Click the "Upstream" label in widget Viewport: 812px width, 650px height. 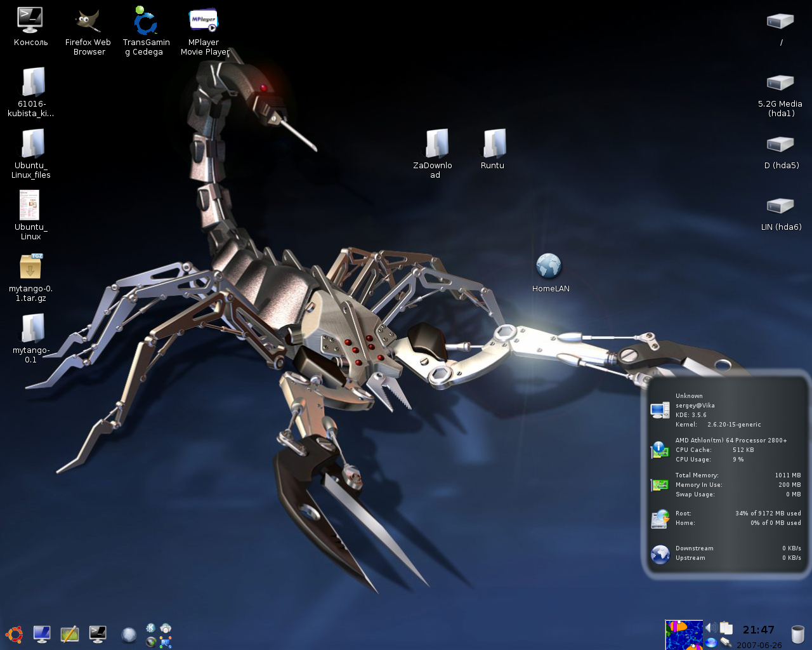pos(690,558)
